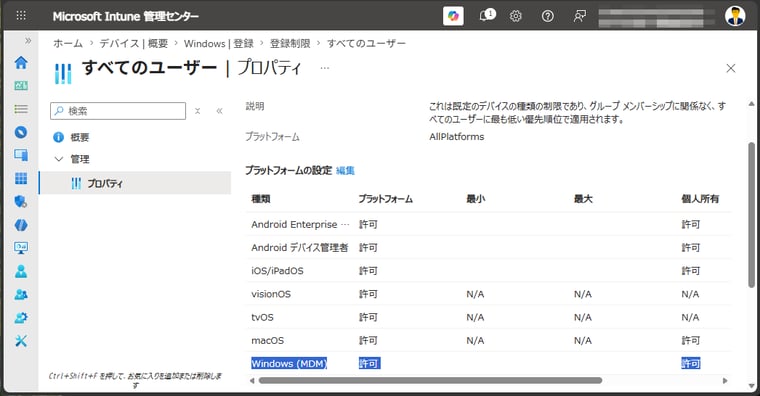The width and height of the screenshot is (760, 396).
Task: Select プロパティ in the resource menu
Action: pyautogui.click(x=135, y=183)
